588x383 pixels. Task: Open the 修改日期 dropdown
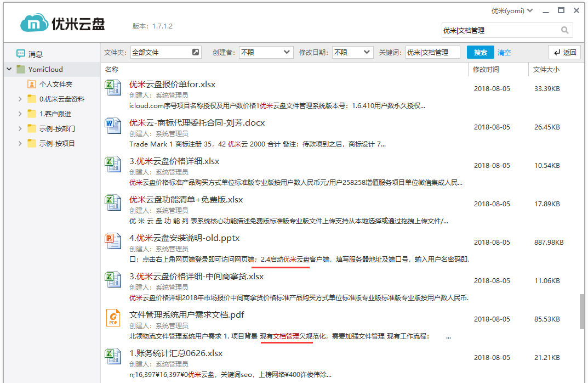click(352, 53)
